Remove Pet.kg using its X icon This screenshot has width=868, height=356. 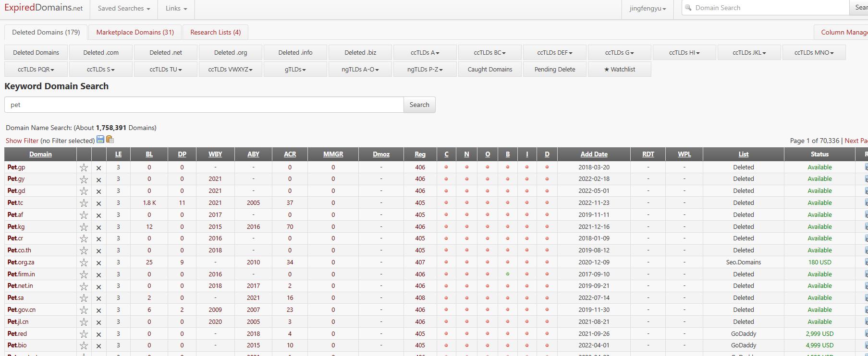[98, 227]
